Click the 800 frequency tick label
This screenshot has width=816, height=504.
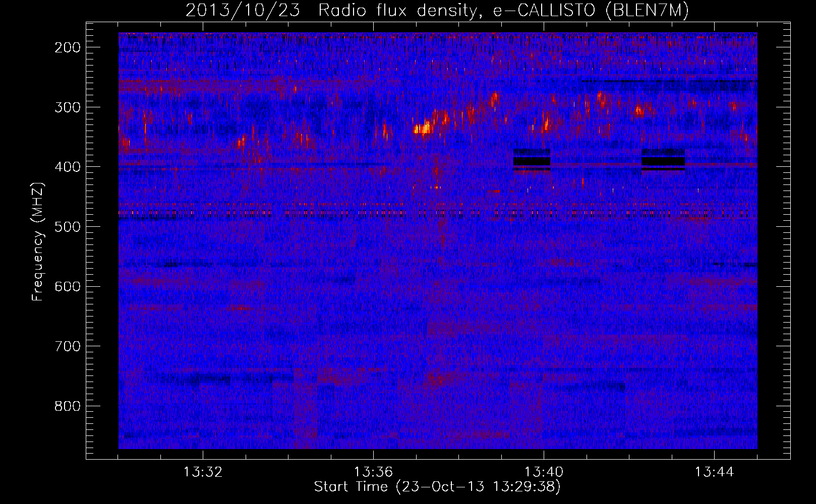68,406
